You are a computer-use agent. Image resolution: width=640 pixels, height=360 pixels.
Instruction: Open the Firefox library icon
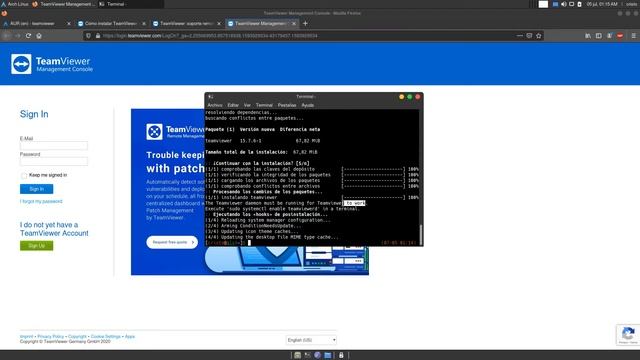tap(588, 36)
